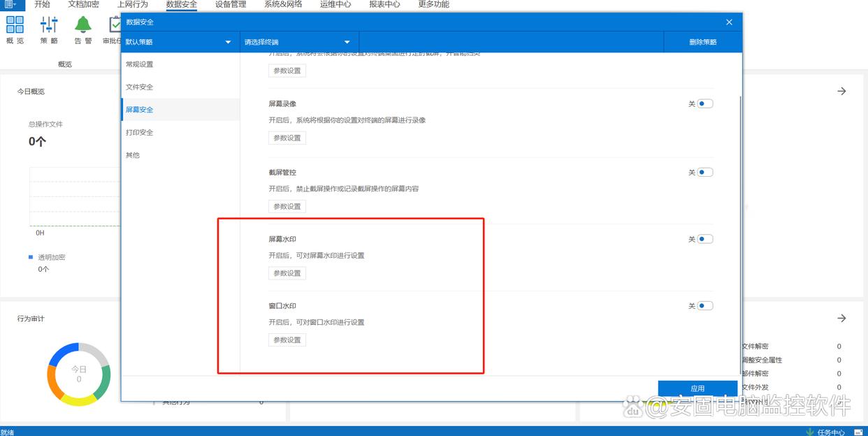Expand the 默认策略 policy dropdown
The image size is (868, 436).
point(180,42)
